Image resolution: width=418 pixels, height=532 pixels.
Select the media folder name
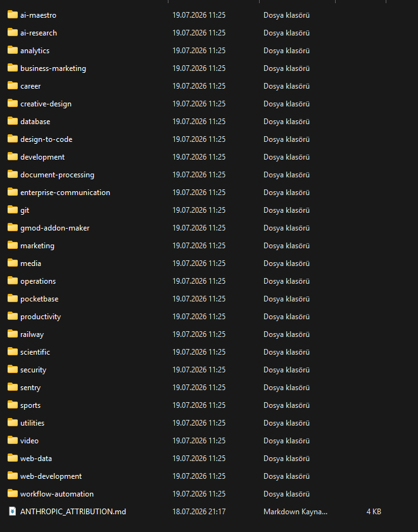[30, 263]
